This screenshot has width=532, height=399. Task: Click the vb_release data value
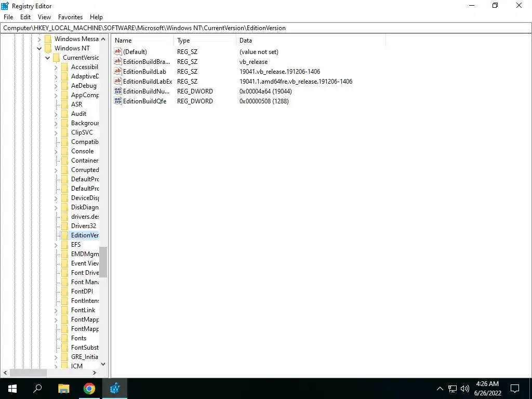click(x=254, y=62)
